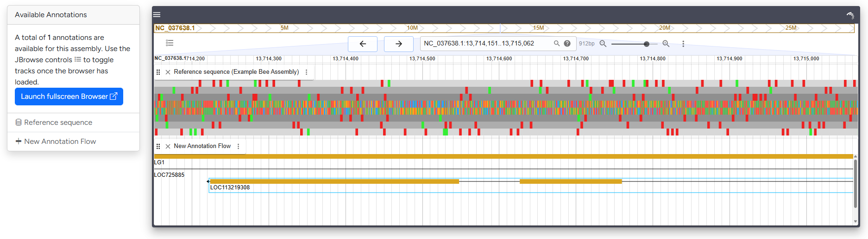Select the LG1 feature label
This screenshot has width=868, height=239.
click(x=159, y=162)
